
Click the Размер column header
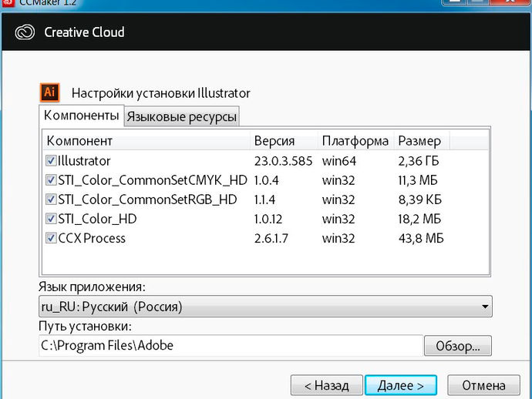click(x=422, y=141)
